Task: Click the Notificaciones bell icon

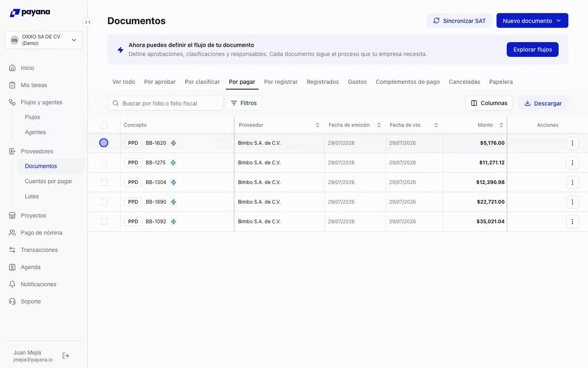Action: [x=12, y=284]
